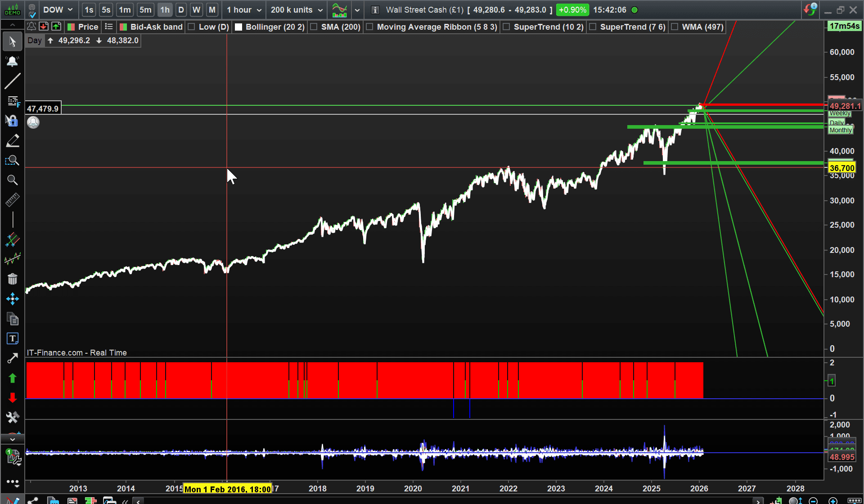Select the text annotation tool
The width and height of the screenshot is (864, 504).
tap(12, 338)
